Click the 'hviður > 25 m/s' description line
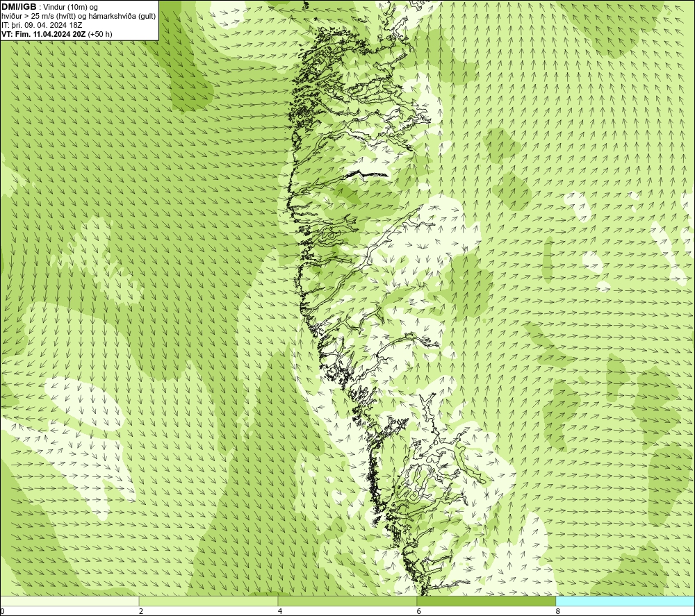 [79, 17]
